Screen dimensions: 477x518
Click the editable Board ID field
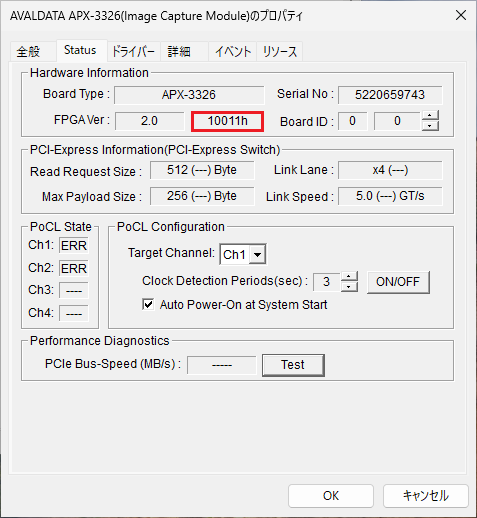click(x=397, y=121)
